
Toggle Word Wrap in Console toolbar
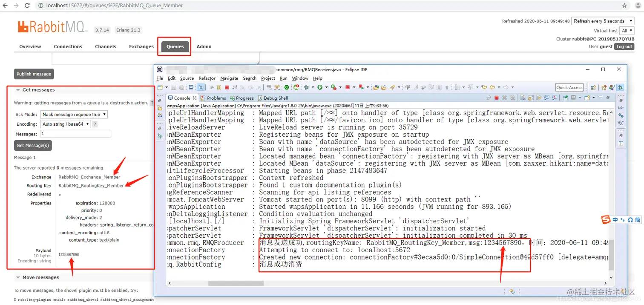pos(539,98)
